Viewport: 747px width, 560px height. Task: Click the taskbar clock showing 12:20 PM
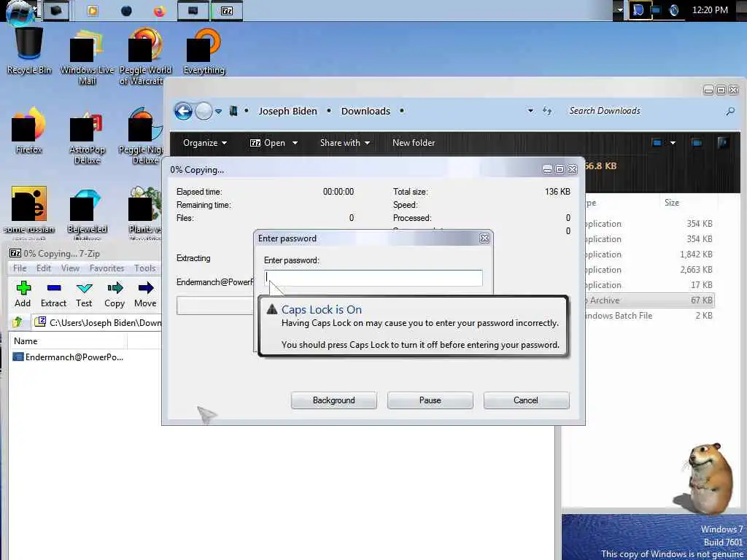710,10
